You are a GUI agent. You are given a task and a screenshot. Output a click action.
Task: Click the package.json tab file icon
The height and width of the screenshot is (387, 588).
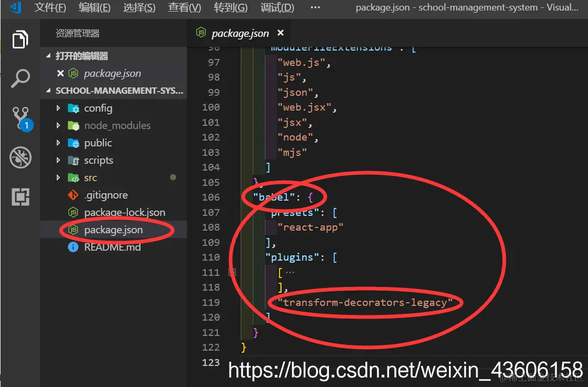coord(201,33)
